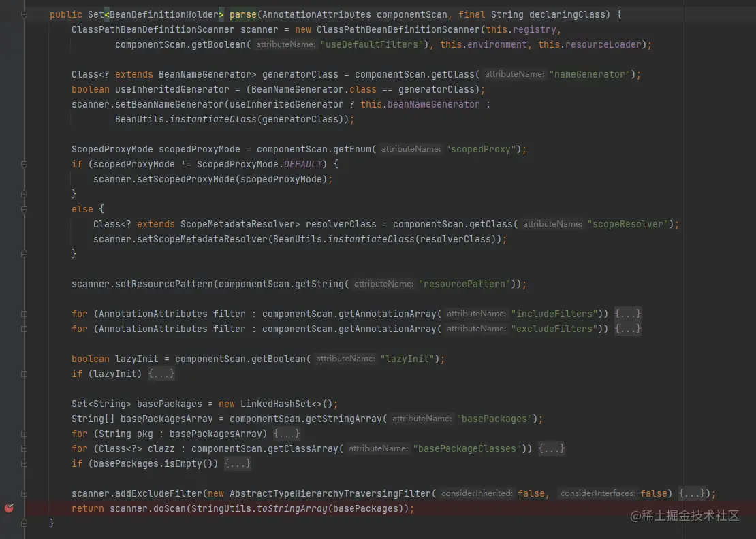Click the parse method name
The image size is (756, 539).
coord(243,14)
